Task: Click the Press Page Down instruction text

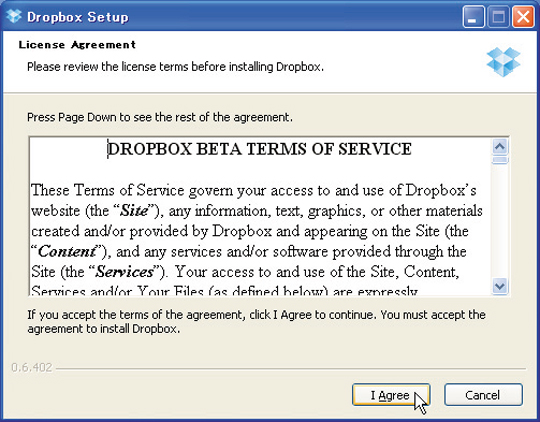Action: pos(160,117)
